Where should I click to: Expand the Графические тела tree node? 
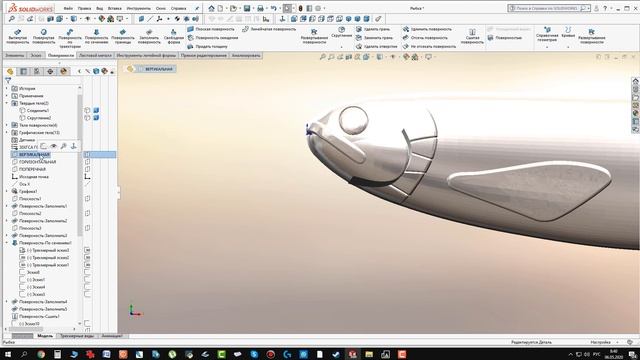point(7,132)
